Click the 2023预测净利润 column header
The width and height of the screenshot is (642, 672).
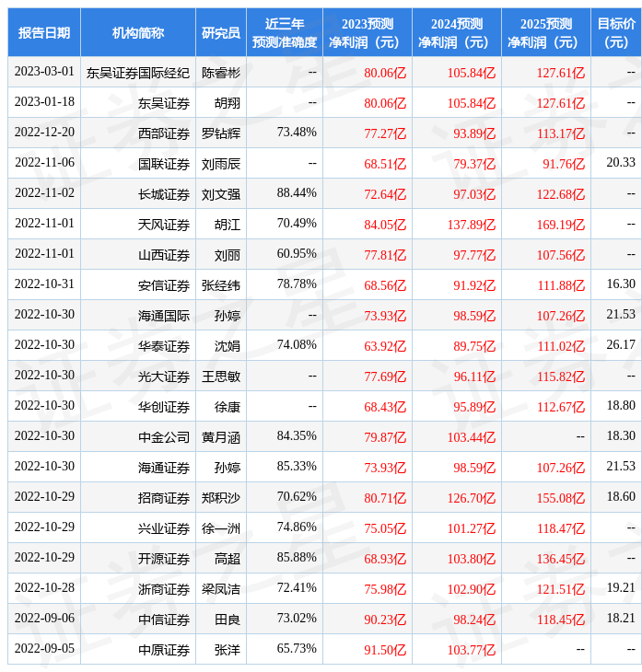coord(368,32)
